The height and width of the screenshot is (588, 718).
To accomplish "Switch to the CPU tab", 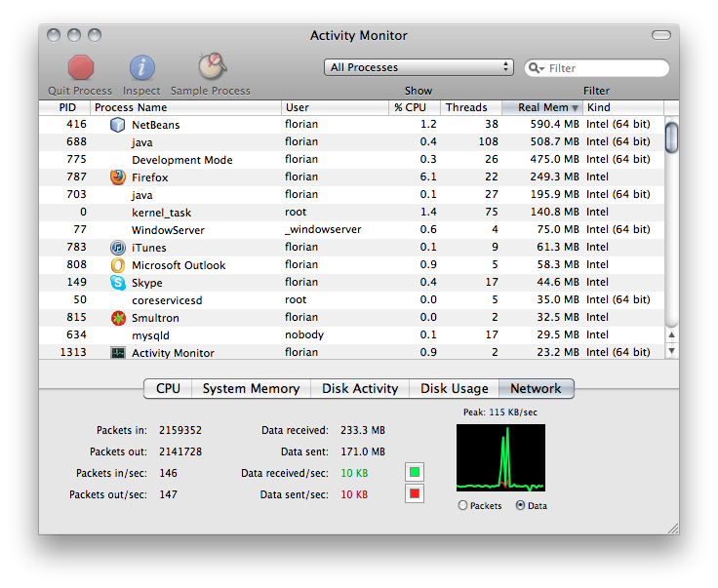I will pyautogui.click(x=168, y=388).
